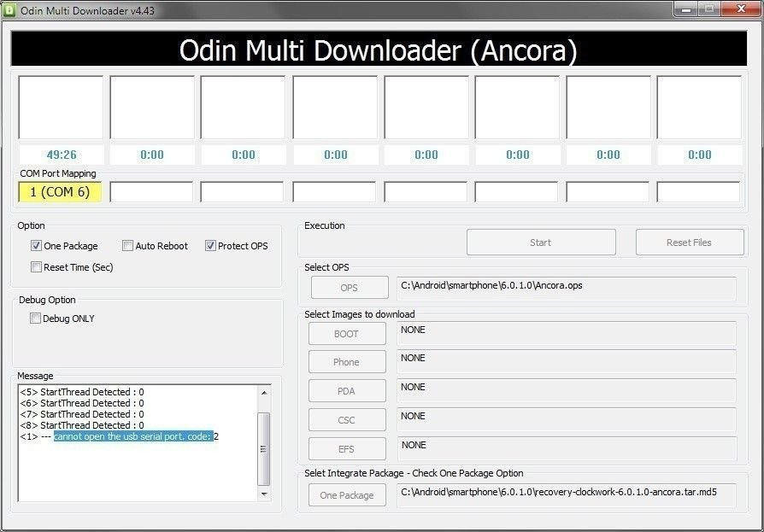Enable the Reset Time (Sec) checkbox

[36, 266]
